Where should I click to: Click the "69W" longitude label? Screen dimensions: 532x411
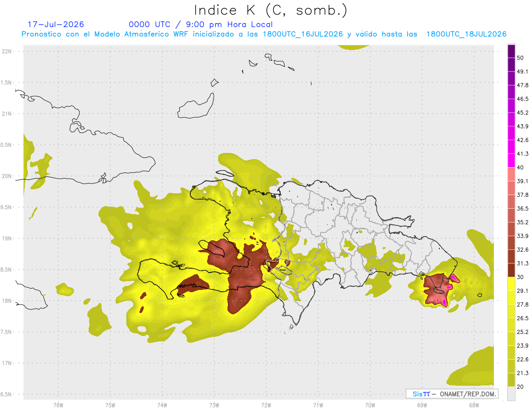[422, 405]
